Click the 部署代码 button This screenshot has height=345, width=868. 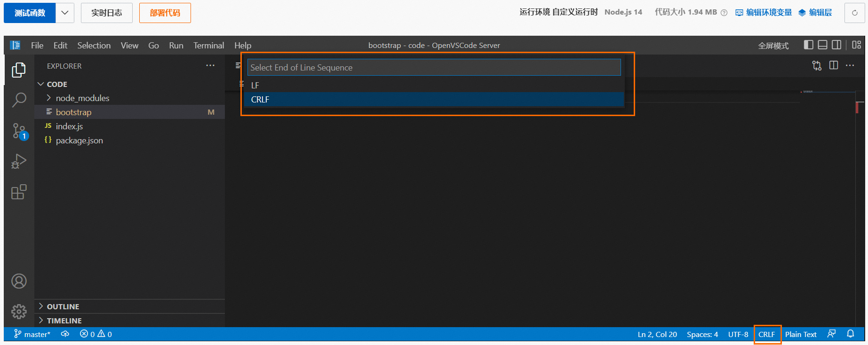tap(165, 13)
